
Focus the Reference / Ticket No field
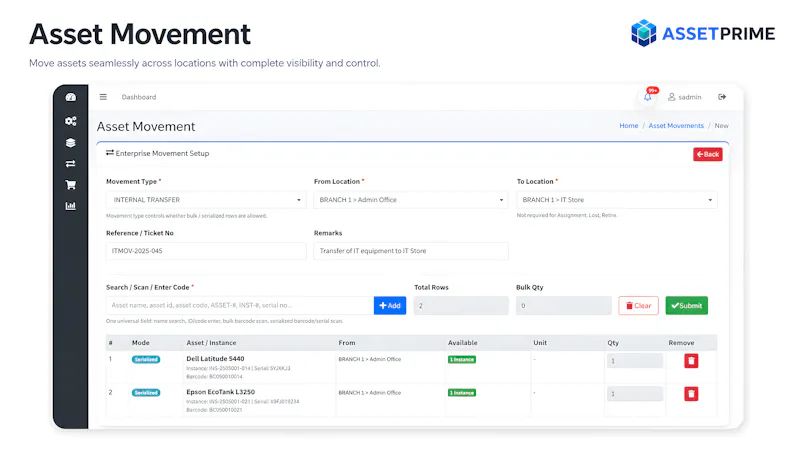(x=206, y=251)
